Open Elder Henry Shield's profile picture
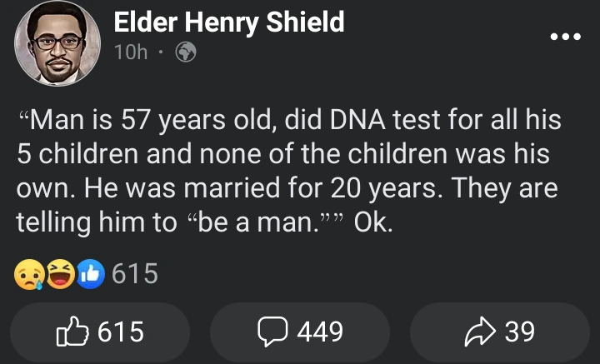 click(58, 43)
